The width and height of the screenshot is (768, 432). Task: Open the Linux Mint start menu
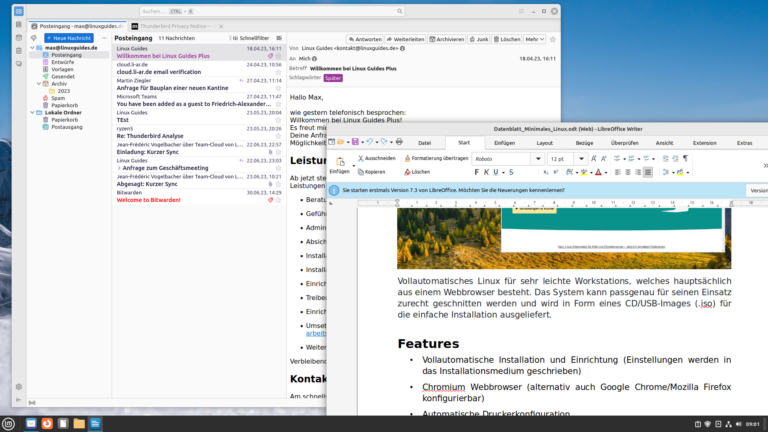[8, 424]
